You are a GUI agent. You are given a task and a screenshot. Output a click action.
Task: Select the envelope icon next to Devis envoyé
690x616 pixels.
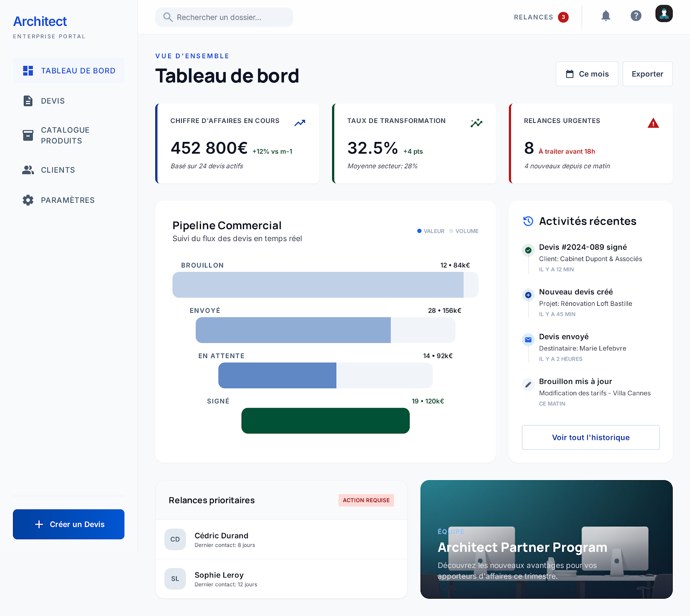coord(528,339)
